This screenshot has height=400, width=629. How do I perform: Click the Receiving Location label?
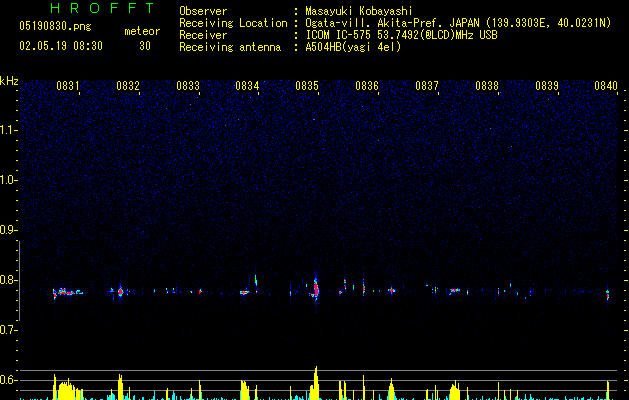pyautogui.click(x=233, y=23)
